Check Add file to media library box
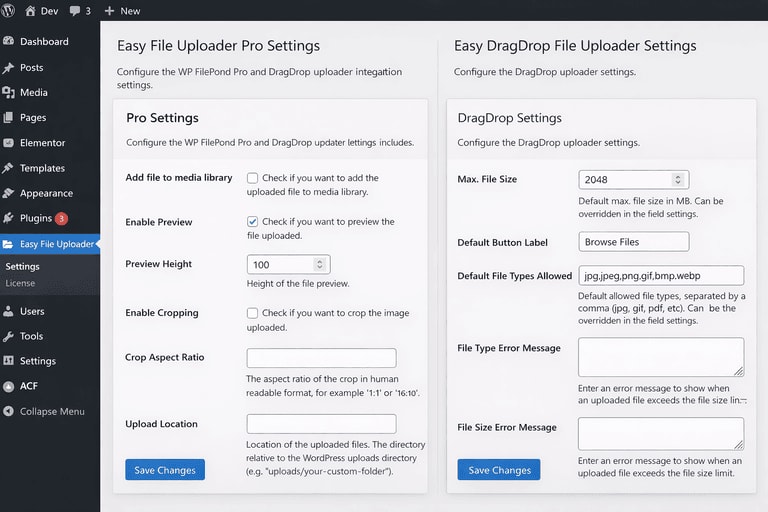 [252, 178]
